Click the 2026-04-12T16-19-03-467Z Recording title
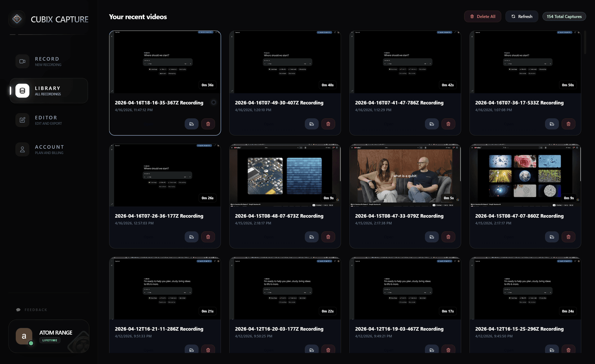 point(399,329)
